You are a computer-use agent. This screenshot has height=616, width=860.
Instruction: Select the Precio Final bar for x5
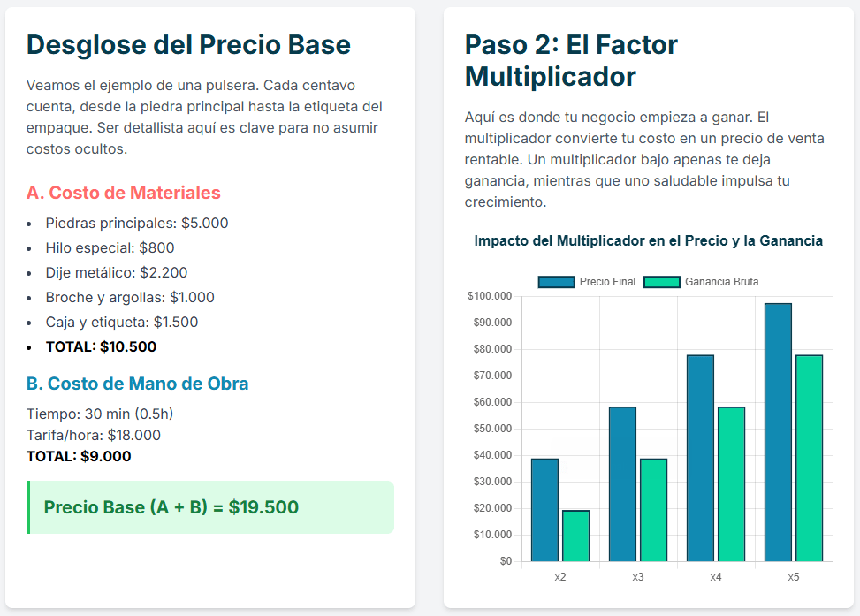(x=778, y=432)
